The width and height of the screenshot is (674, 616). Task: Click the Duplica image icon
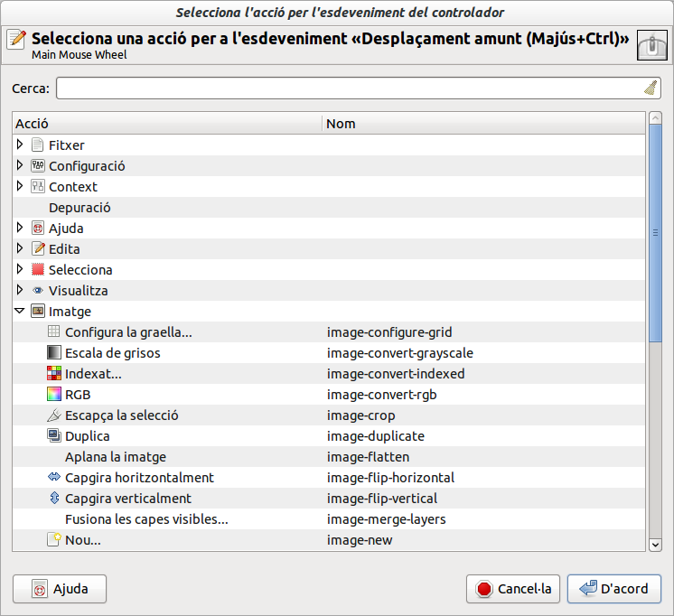pyautogui.click(x=53, y=436)
